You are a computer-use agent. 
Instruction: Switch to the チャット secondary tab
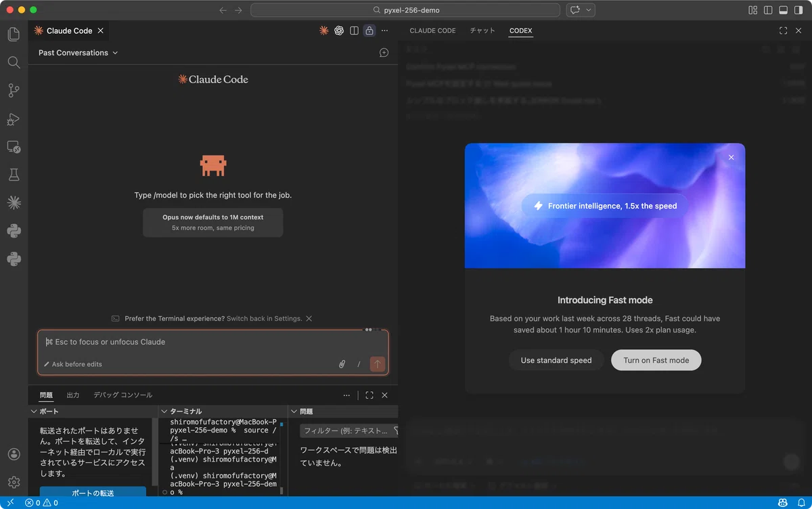click(x=482, y=30)
